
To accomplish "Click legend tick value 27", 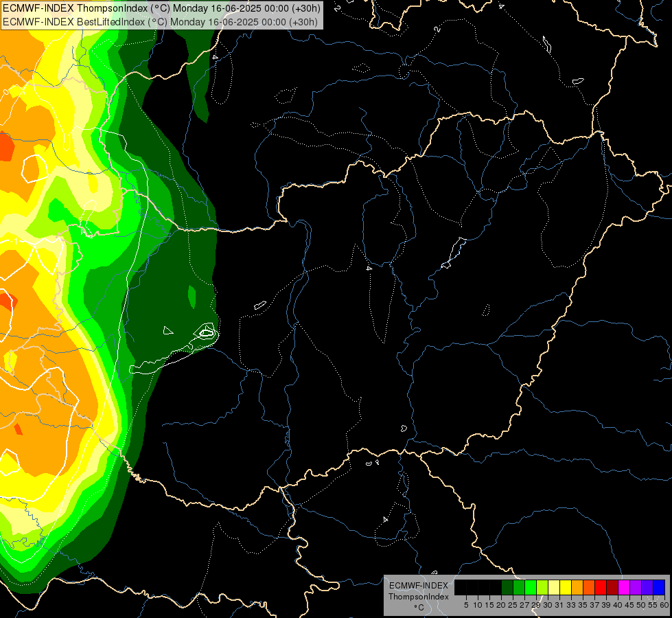I will [x=524, y=605].
